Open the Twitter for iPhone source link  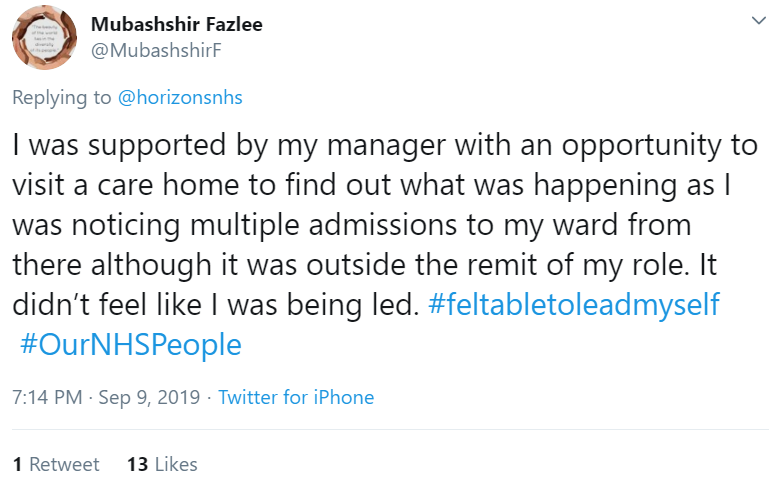(x=296, y=397)
